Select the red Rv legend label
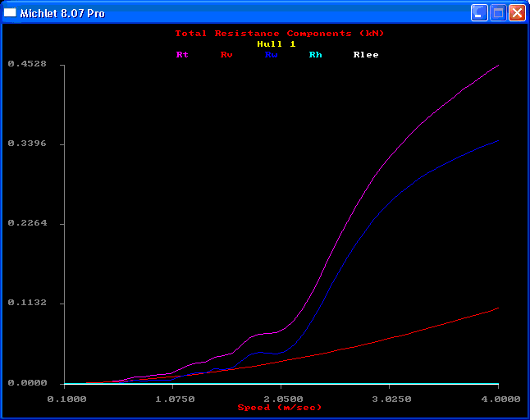 (x=226, y=55)
